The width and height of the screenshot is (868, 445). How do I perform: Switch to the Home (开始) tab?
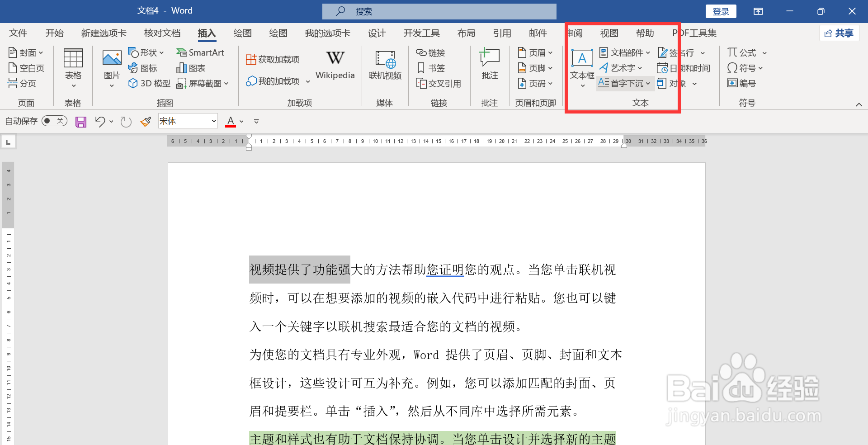(x=54, y=33)
